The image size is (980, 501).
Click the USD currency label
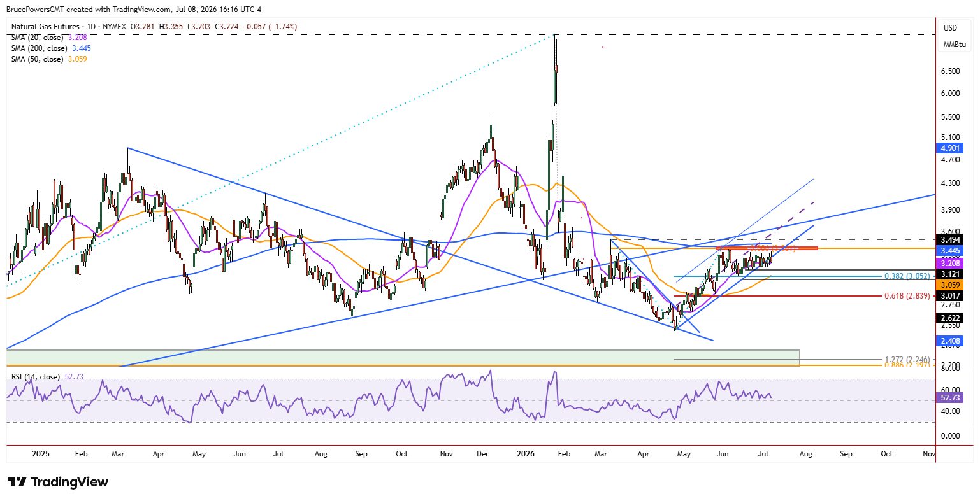pos(950,28)
